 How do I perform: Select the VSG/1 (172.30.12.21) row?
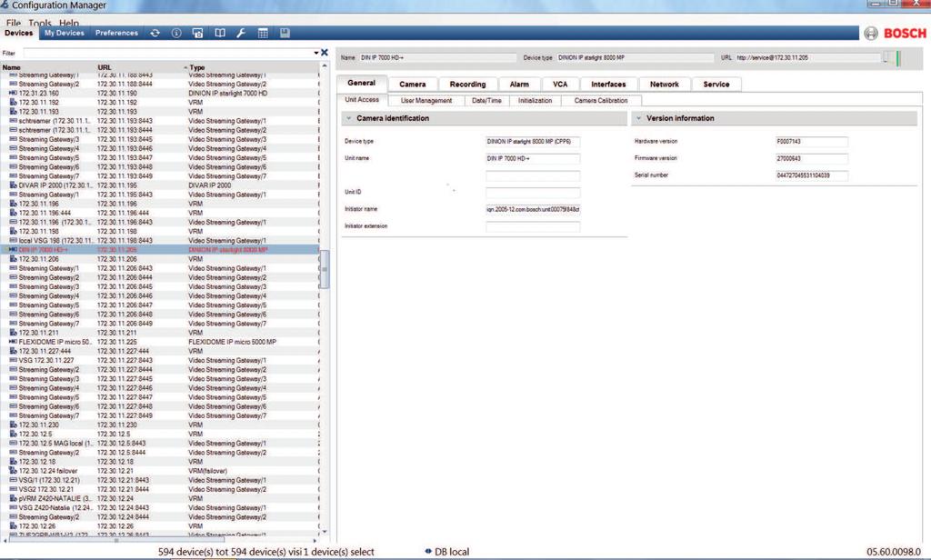tap(159, 480)
